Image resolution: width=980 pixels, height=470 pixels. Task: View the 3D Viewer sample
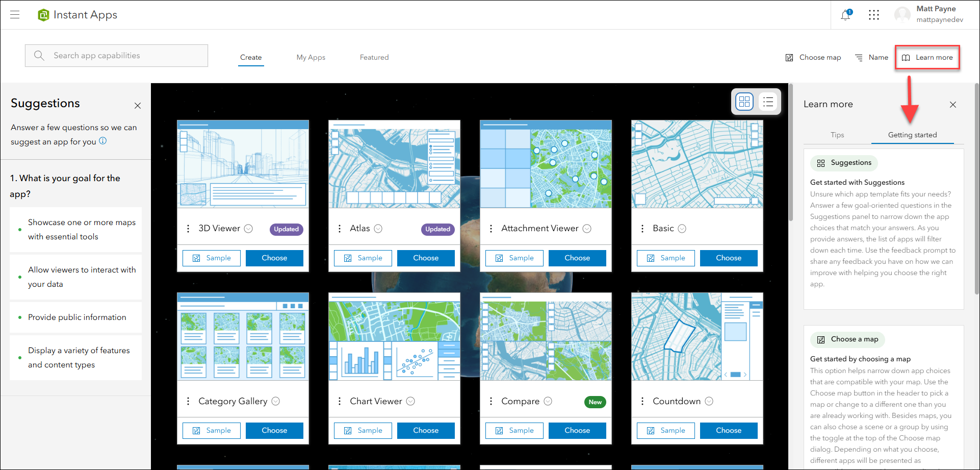[212, 258]
